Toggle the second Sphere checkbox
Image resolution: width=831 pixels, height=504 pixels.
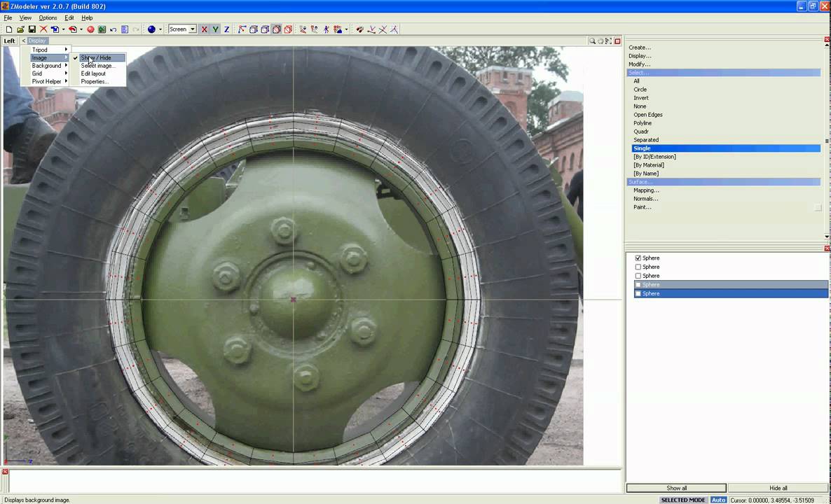click(638, 267)
